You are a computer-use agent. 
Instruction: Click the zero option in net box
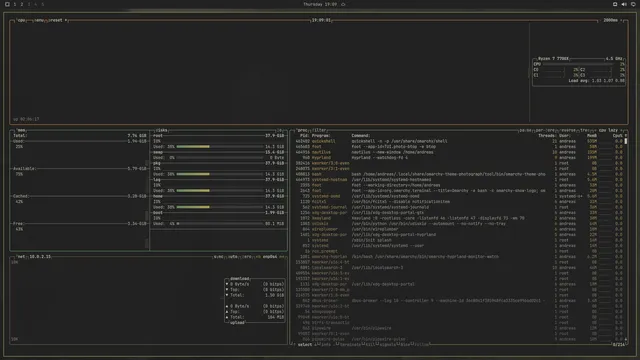(x=247, y=257)
